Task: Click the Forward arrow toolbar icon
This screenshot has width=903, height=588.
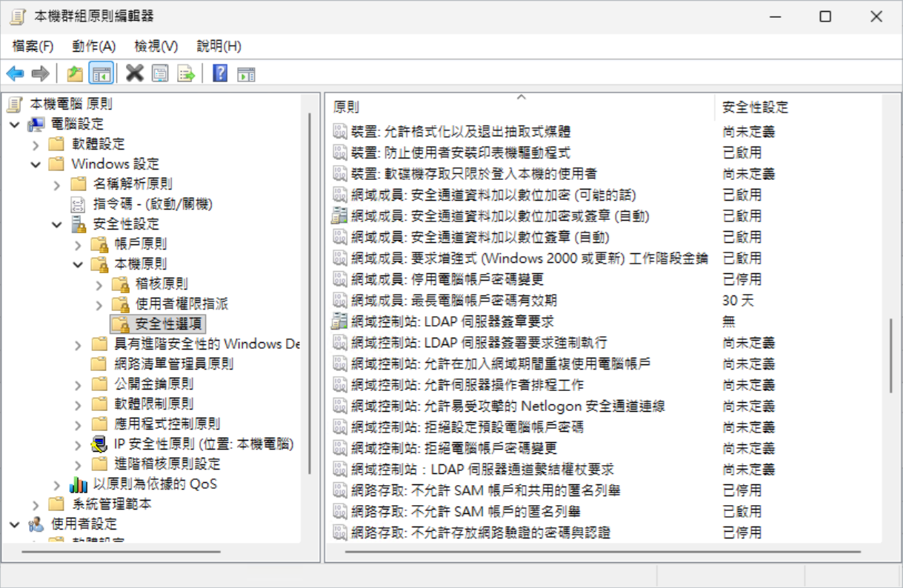Action: pyautogui.click(x=40, y=73)
